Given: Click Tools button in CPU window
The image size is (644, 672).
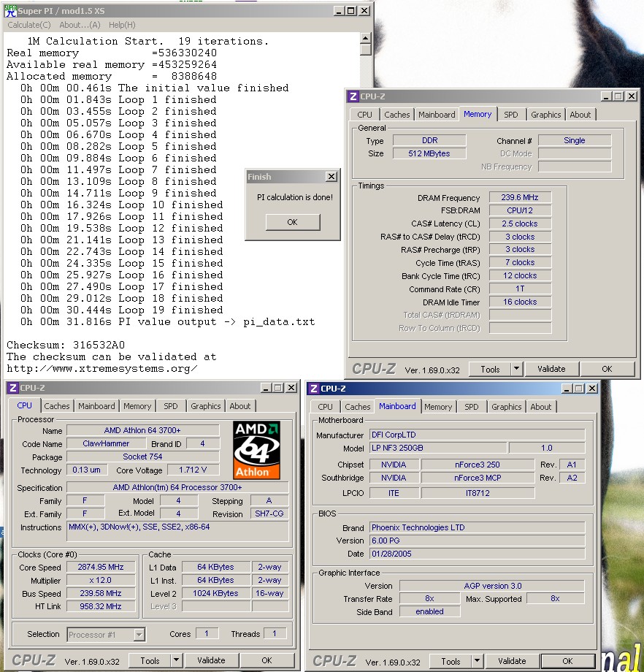Looking at the screenshot, I should click(x=150, y=660).
